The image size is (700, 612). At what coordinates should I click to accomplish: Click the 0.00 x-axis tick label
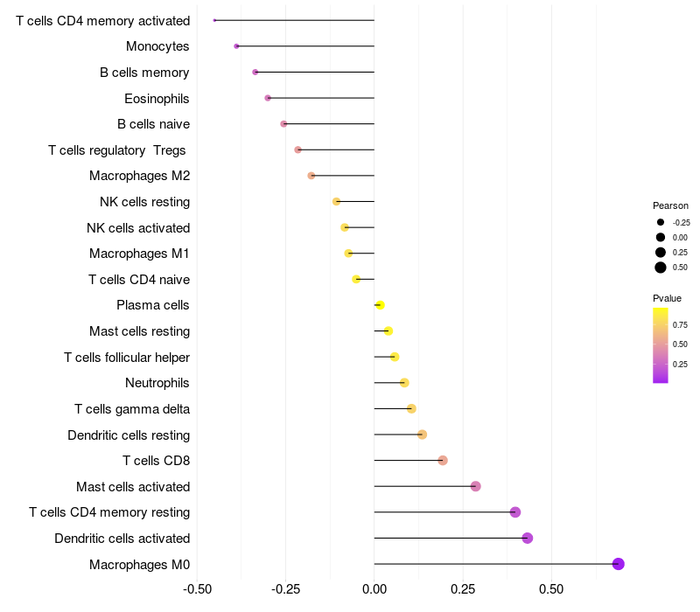[374, 589]
